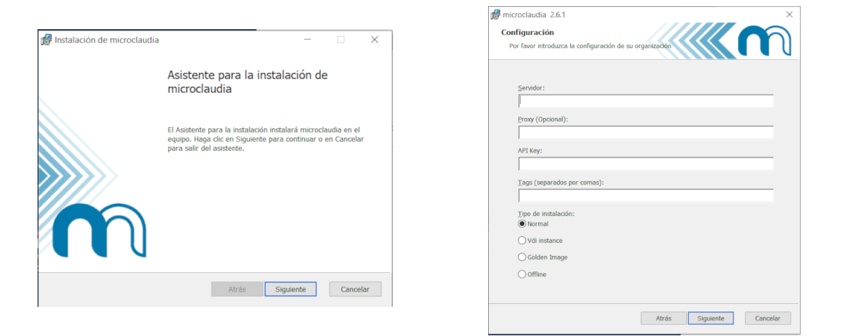Viewport: 868px width, 336px height.
Task: Click the 'Por favor introduzca la configuración' text
Action: [590, 46]
